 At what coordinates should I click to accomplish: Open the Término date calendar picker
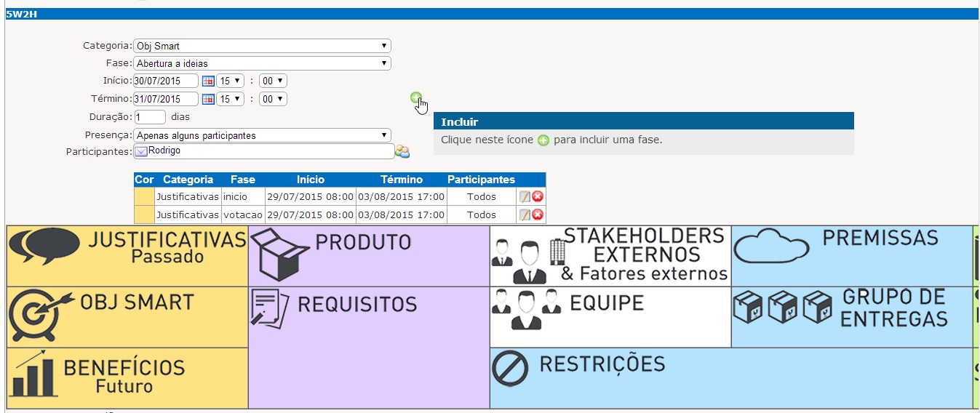(207, 99)
